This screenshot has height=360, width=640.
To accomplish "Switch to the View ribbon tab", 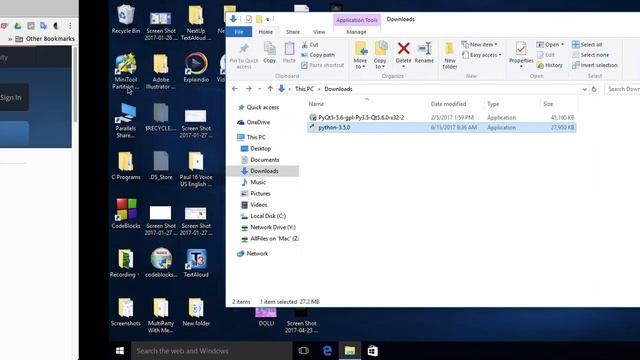I will (319, 32).
